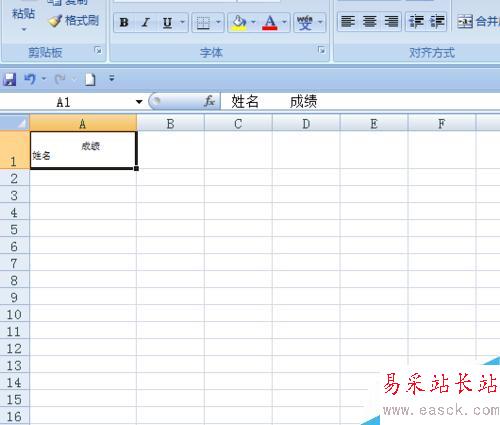Select column E header
The height and width of the screenshot is (425, 500).
(x=374, y=124)
